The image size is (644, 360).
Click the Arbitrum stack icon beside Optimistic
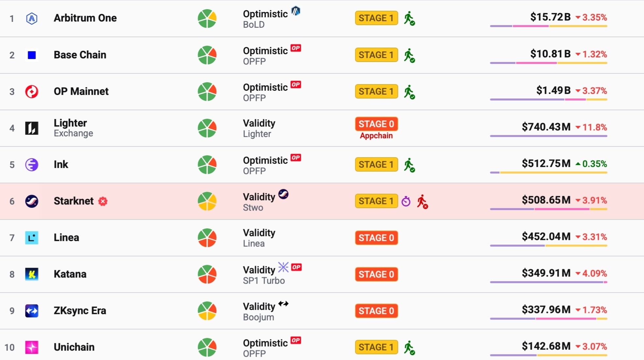[296, 11]
